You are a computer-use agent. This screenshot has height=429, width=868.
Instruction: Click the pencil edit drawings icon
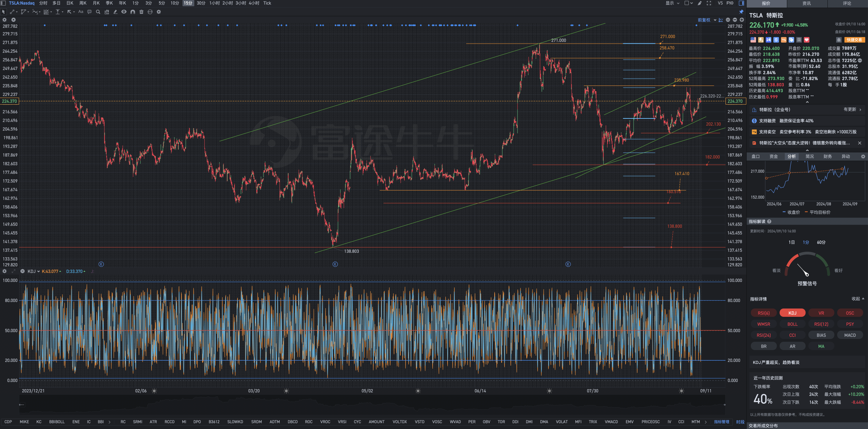(x=115, y=12)
